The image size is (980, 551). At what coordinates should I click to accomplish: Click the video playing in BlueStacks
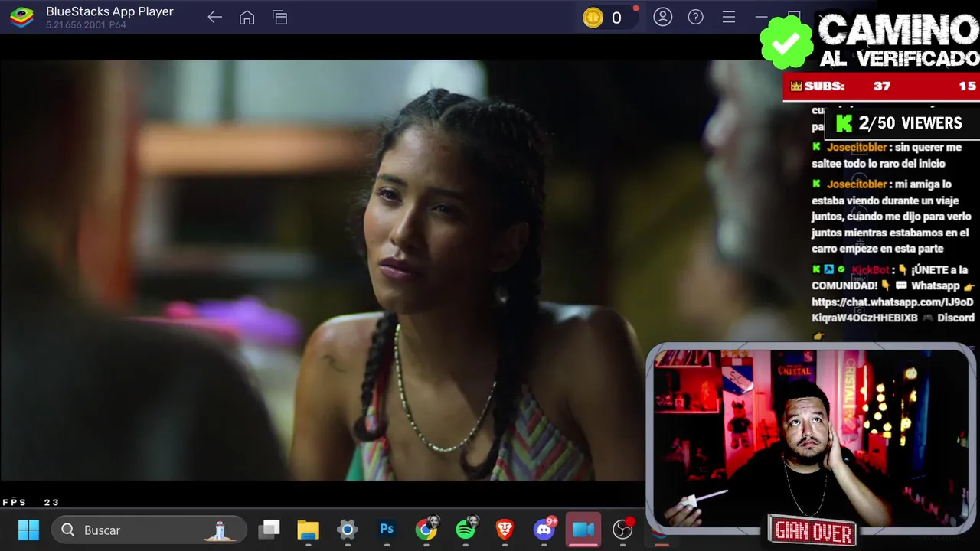click(x=322, y=270)
